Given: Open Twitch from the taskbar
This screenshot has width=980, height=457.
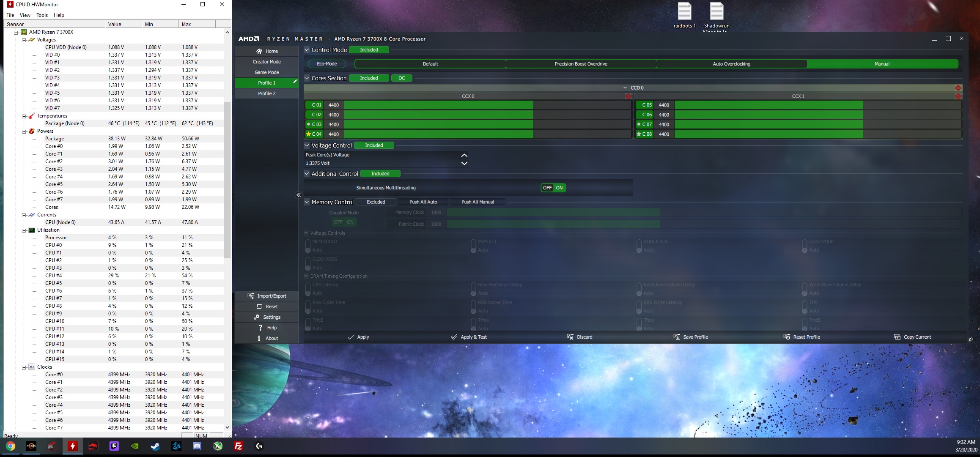Looking at the screenshot, I should point(114,446).
